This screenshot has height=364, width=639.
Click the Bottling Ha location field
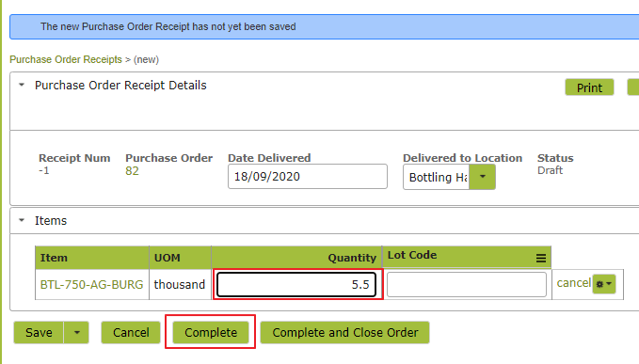click(437, 177)
